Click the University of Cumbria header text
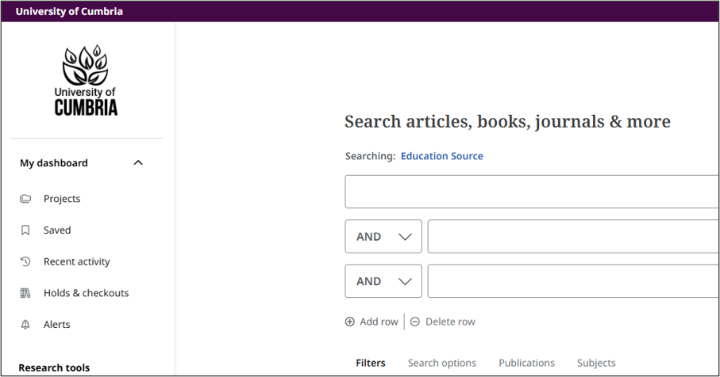Image resolution: width=720 pixels, height=377 pixels. pos(69,11)
